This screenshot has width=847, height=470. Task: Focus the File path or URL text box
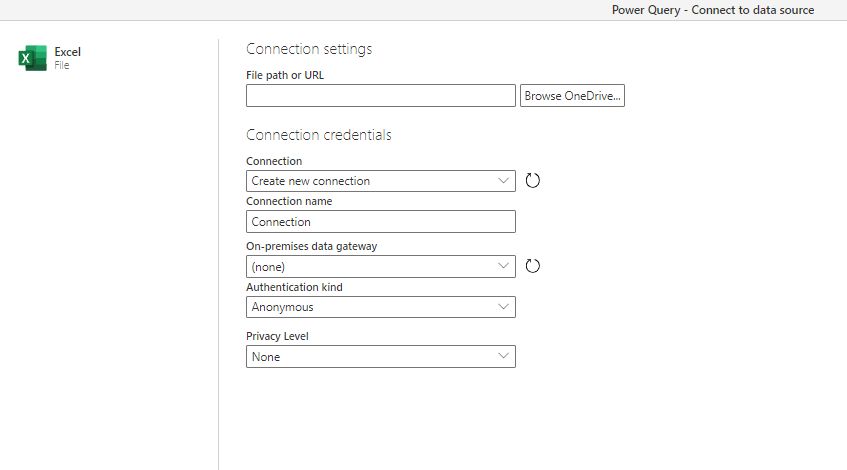coord(380,96)
